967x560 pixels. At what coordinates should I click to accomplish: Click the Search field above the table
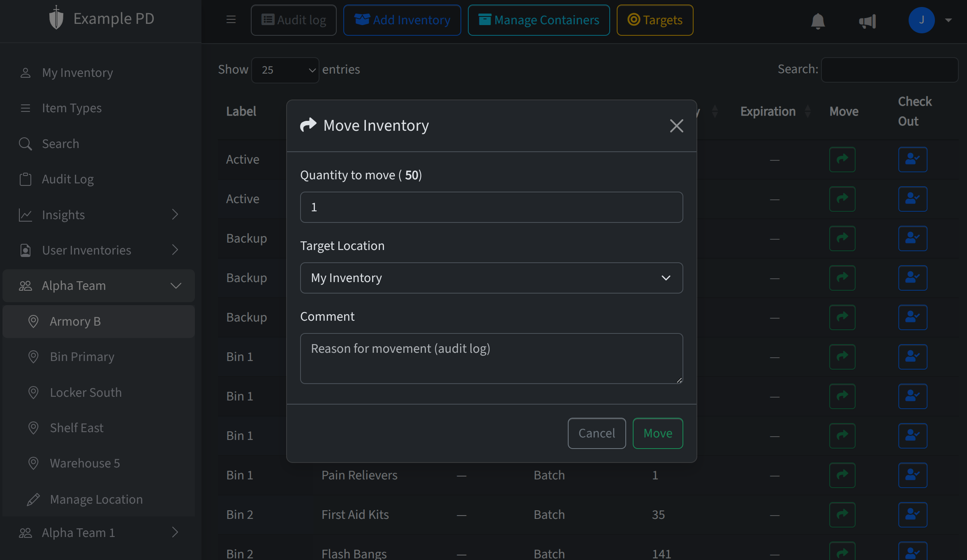[x=890, y=69]
